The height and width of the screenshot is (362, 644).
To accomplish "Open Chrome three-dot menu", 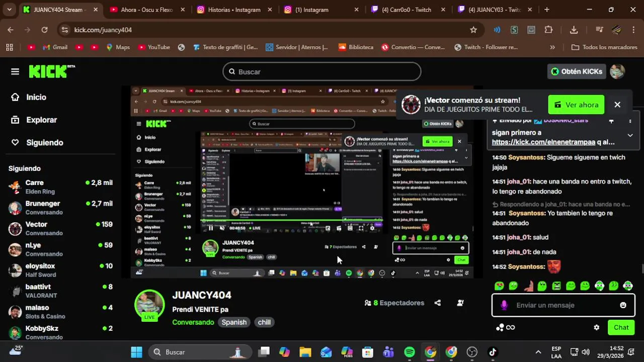I will coord(632,30).
